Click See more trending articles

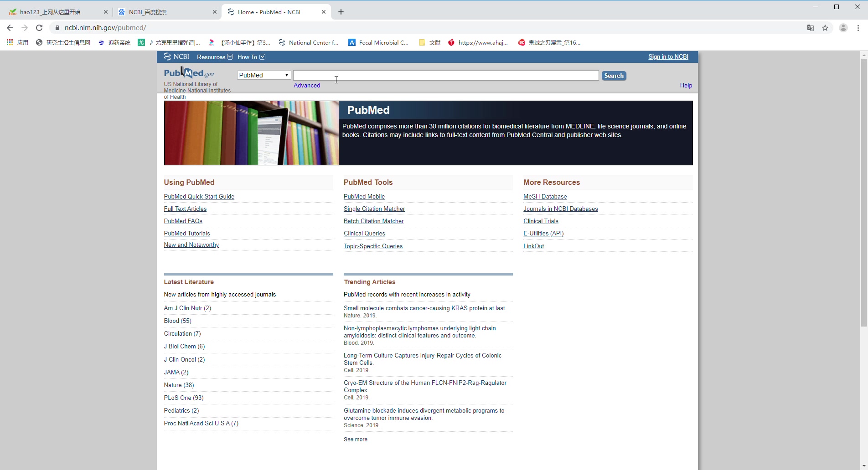pyautogui.click(x=356, y=439)
